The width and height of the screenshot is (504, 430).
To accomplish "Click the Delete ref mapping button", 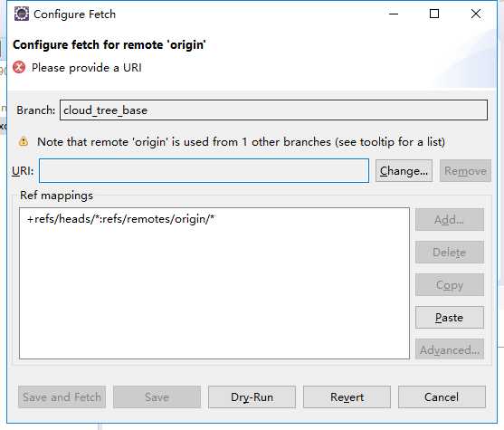I will [450, 253].
